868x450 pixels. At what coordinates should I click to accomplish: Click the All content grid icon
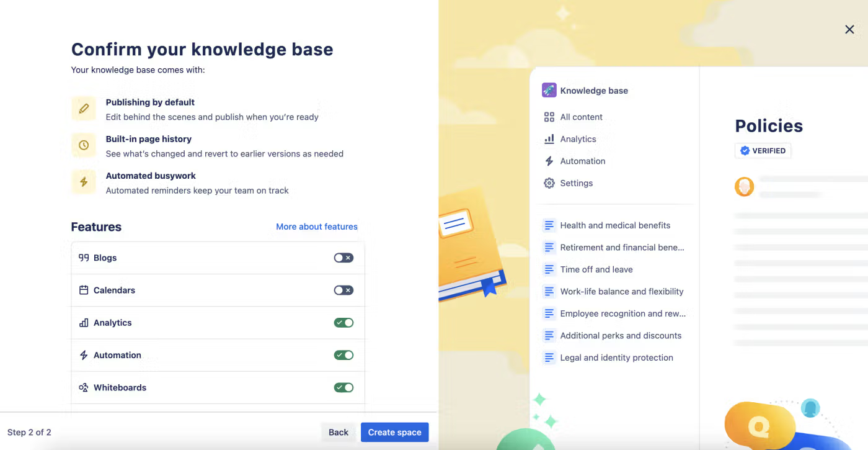(549, 117)
